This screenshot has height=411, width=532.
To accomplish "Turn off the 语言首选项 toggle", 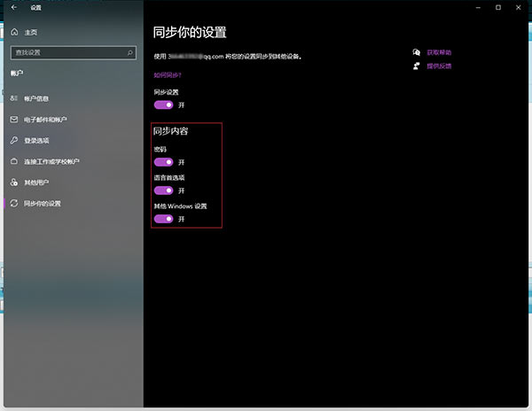I will coord(163,190).
